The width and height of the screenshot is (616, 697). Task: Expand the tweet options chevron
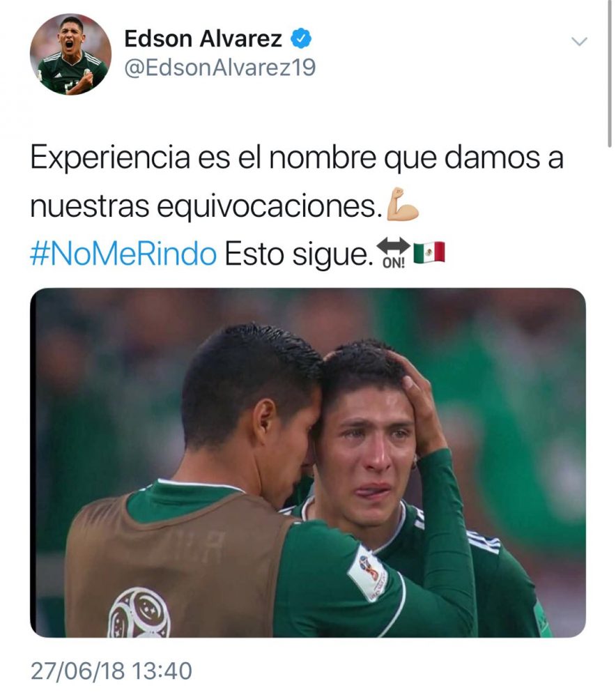[579, 42]
